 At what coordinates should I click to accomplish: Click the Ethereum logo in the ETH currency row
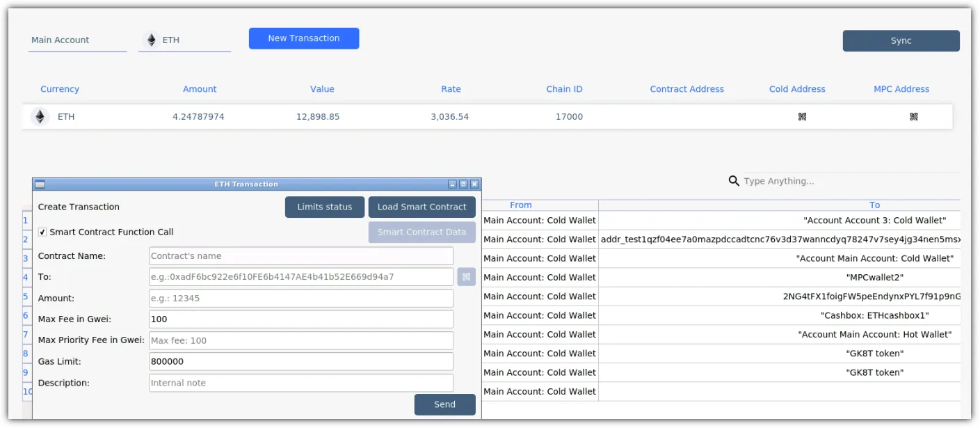40,117
